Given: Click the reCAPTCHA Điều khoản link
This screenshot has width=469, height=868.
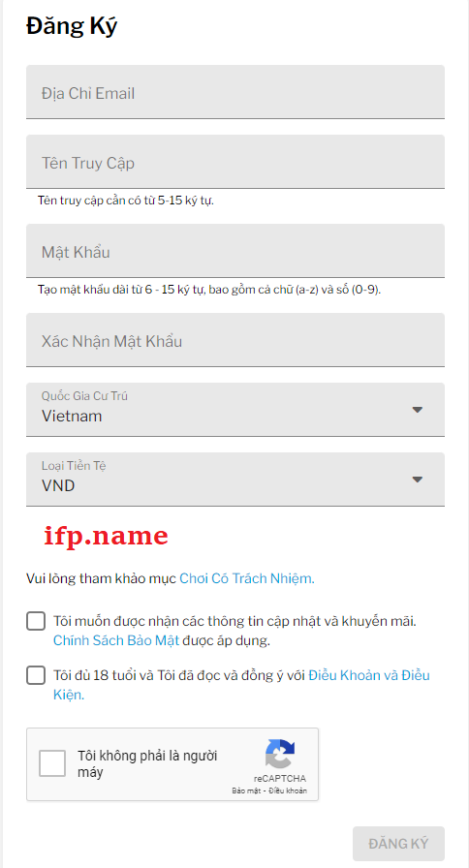Looking at the screenshot, I should pos(288,790).
